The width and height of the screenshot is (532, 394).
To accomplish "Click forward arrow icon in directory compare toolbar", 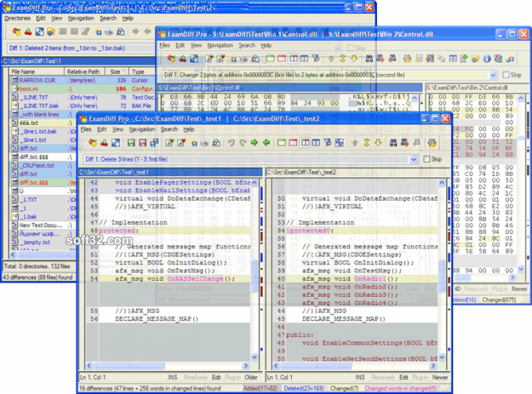I will coord(135,32).
